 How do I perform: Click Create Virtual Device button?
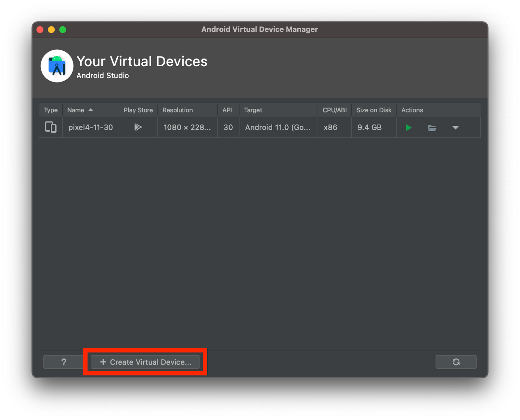(x=145, y=362)
